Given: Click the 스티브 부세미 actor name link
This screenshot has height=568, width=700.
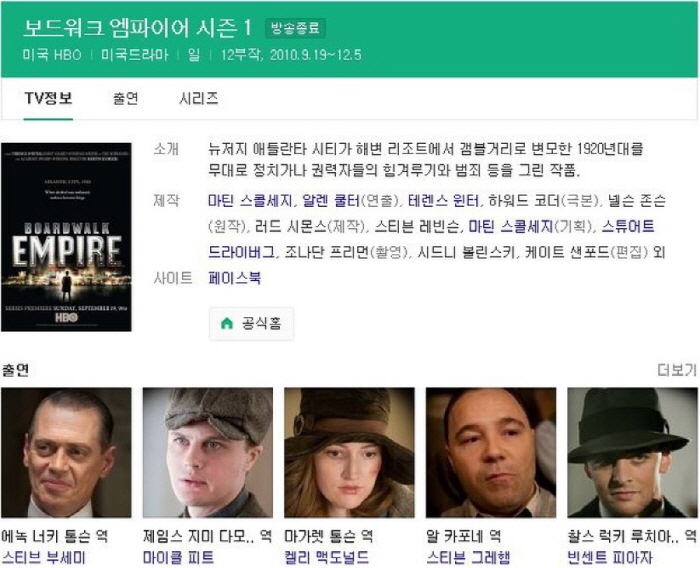Looking at the screenshot, I should pyautogui.click(x=43, y=558).
